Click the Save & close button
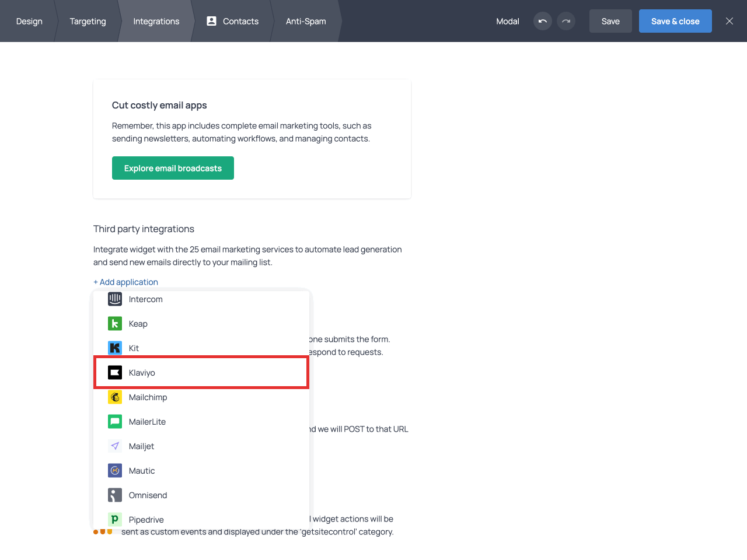 (675, 22)
